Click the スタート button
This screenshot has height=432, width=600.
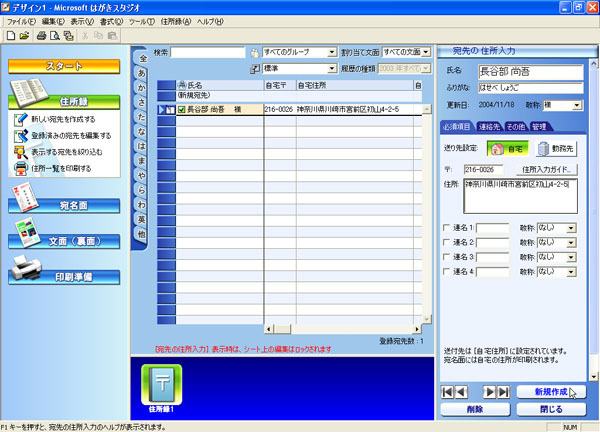pyautogui.click(x=64, y=66)
